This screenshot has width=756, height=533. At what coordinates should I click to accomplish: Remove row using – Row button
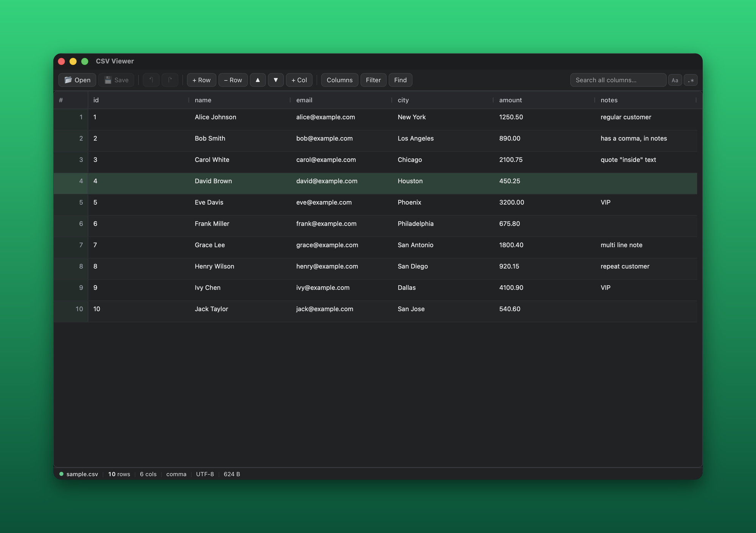click(233, 80)
